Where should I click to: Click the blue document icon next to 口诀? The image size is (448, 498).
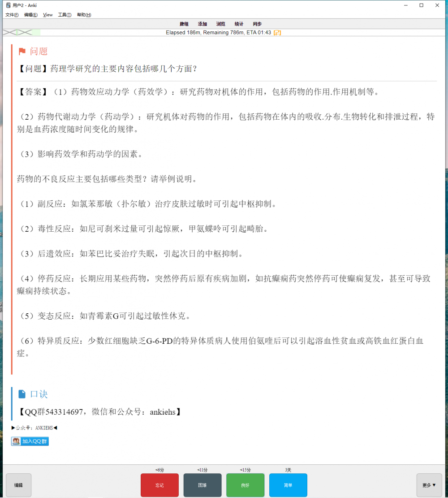(x=22, y=394)
